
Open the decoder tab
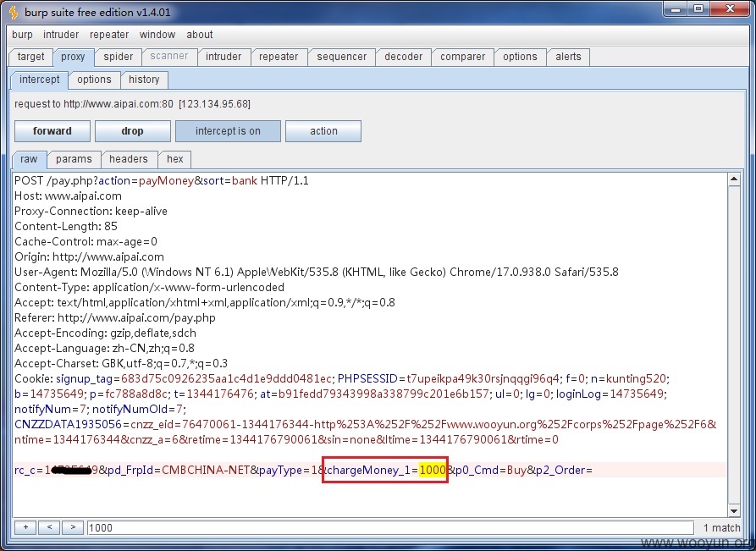[x=404, y=57]
